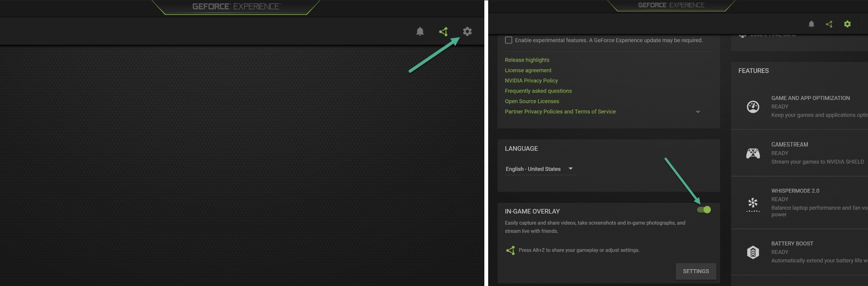Select BATTERY BOOST feature title
The image size is (868, 286).
click(792, 244)
